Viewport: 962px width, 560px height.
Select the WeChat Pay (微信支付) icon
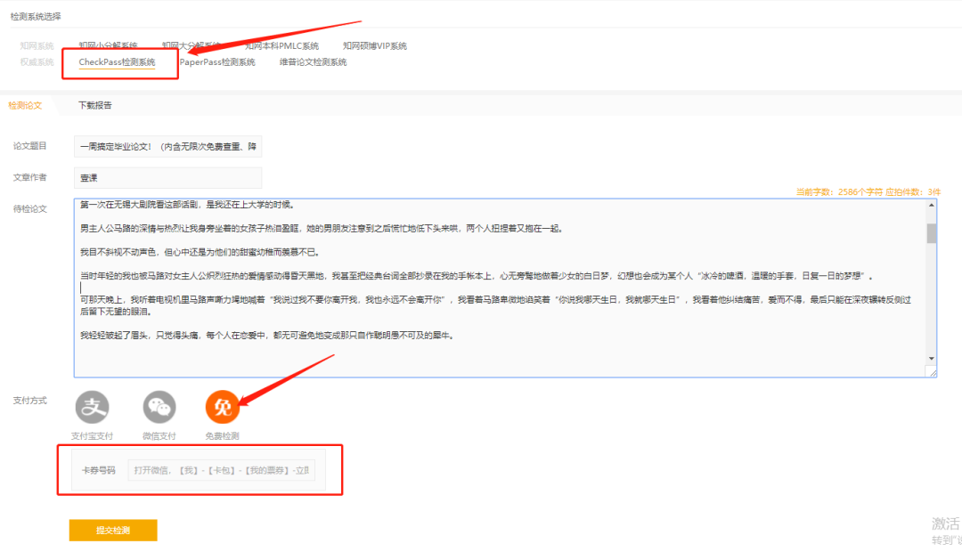click(159, 407)
